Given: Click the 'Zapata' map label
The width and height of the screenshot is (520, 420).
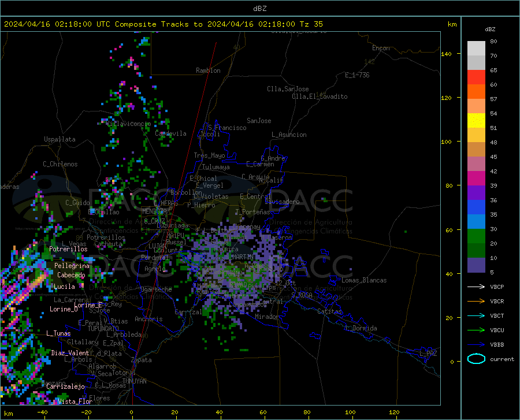Looking at the screenshot, I should coord(142,360).
